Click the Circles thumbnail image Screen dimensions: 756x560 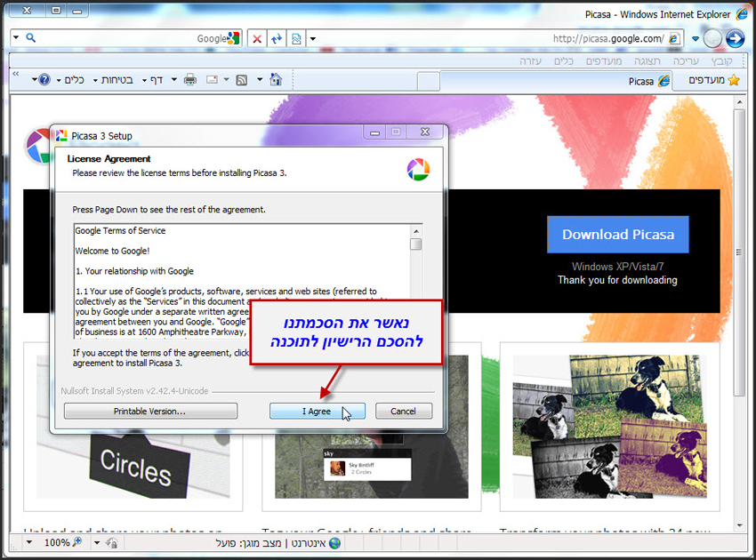(133, 465)
